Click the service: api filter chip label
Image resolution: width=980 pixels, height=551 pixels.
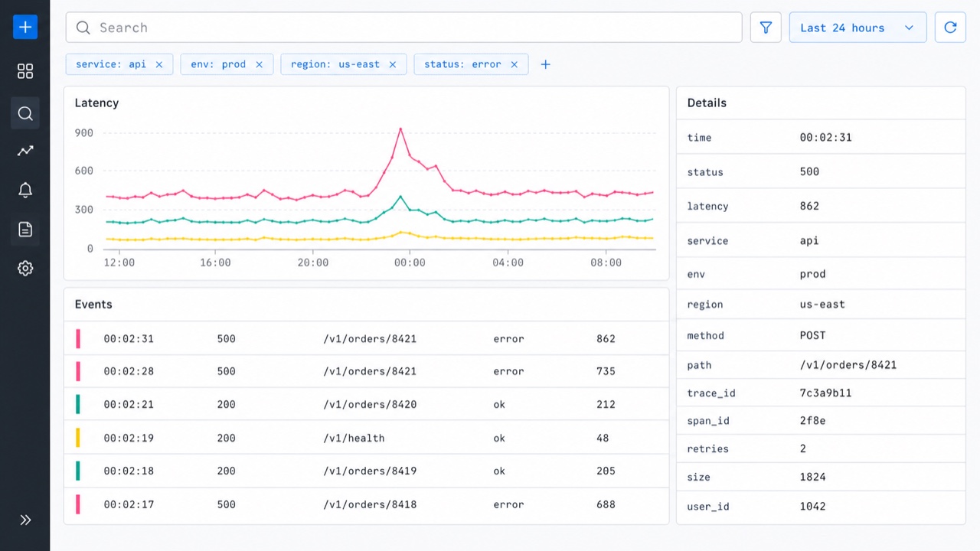[x=111, y=64]
